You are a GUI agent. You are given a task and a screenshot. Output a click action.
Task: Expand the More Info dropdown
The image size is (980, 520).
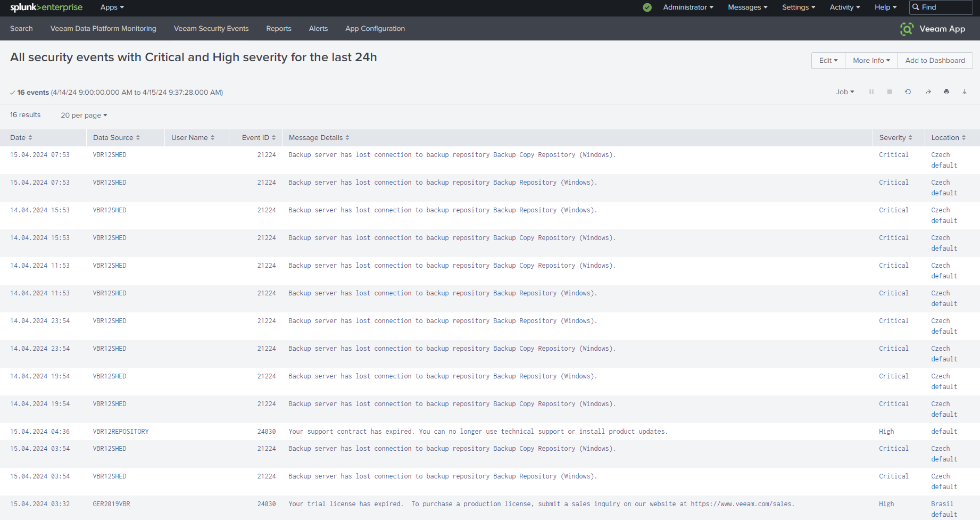[x=871, y=61]
